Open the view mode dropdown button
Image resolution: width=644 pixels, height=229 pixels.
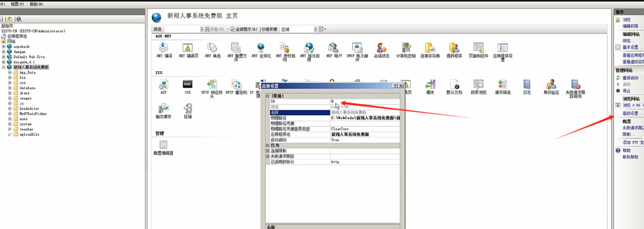pos(322,29)
